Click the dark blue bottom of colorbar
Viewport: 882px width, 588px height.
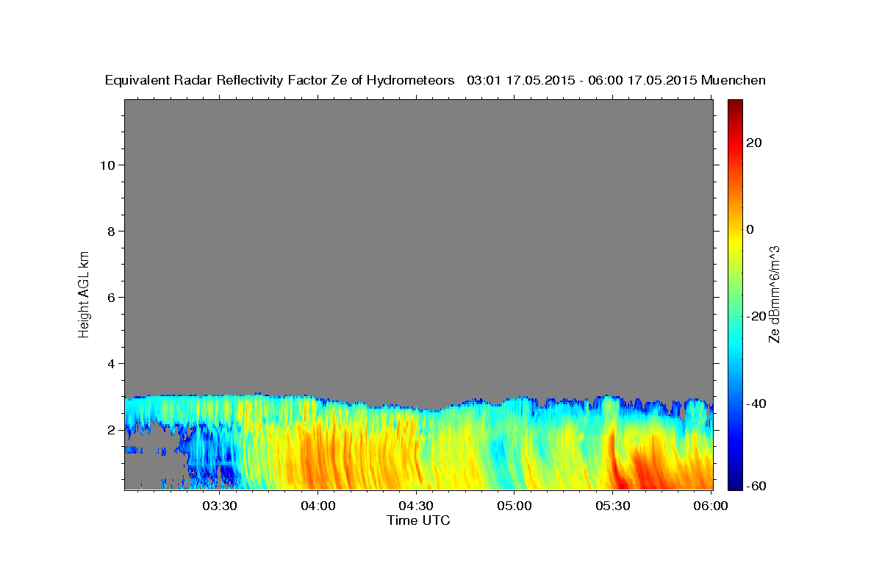pyautogui.click(x=734, y=484)
